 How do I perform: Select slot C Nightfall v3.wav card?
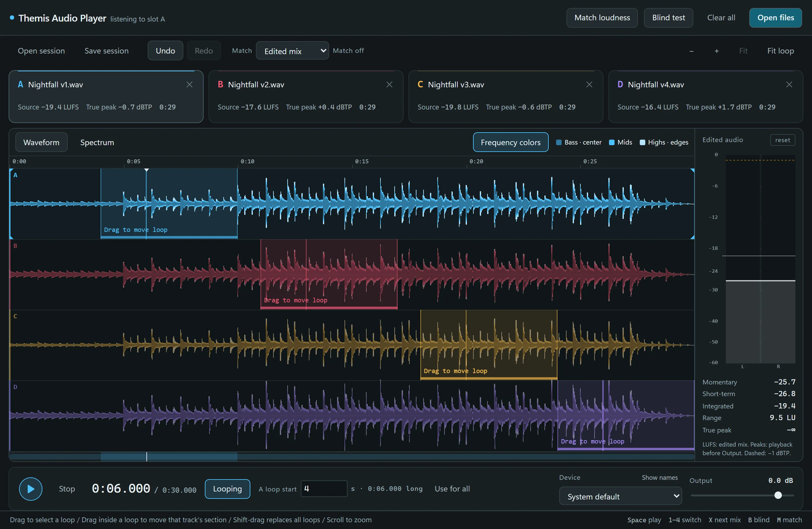(x=506, y=97)
